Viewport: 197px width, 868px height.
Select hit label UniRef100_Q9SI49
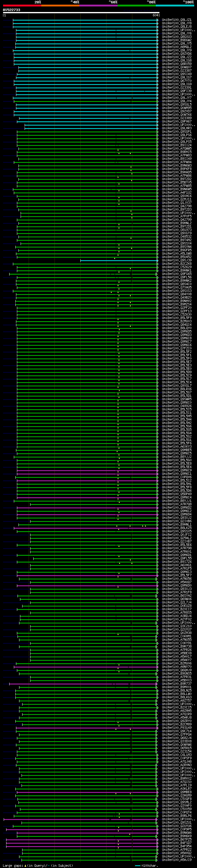[x=177, y=74]
